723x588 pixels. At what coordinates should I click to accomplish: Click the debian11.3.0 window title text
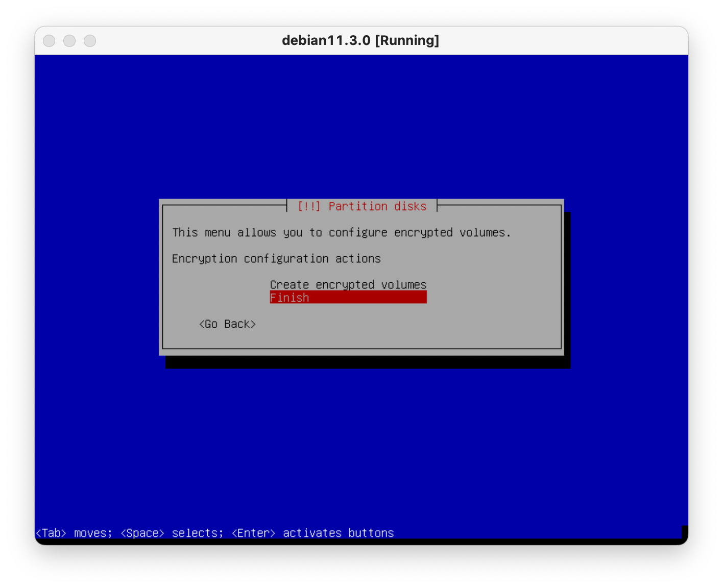click(x=326, y=40)
